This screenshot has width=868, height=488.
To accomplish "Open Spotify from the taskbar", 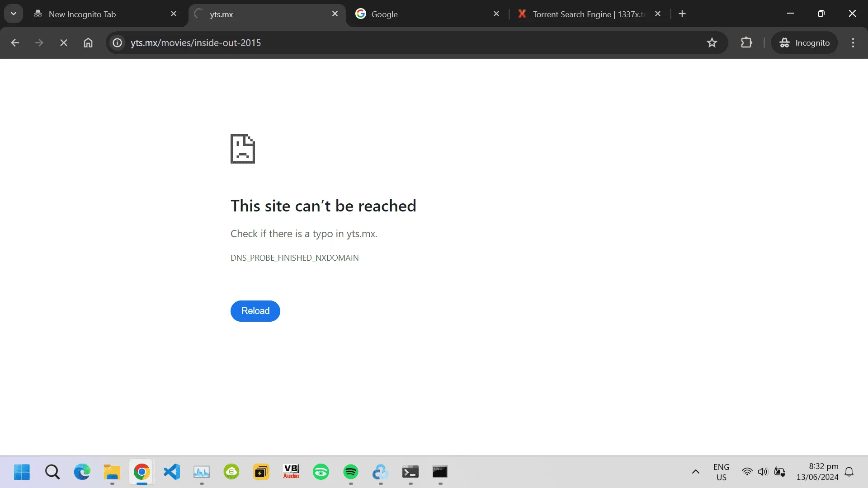I will [351, 472].
